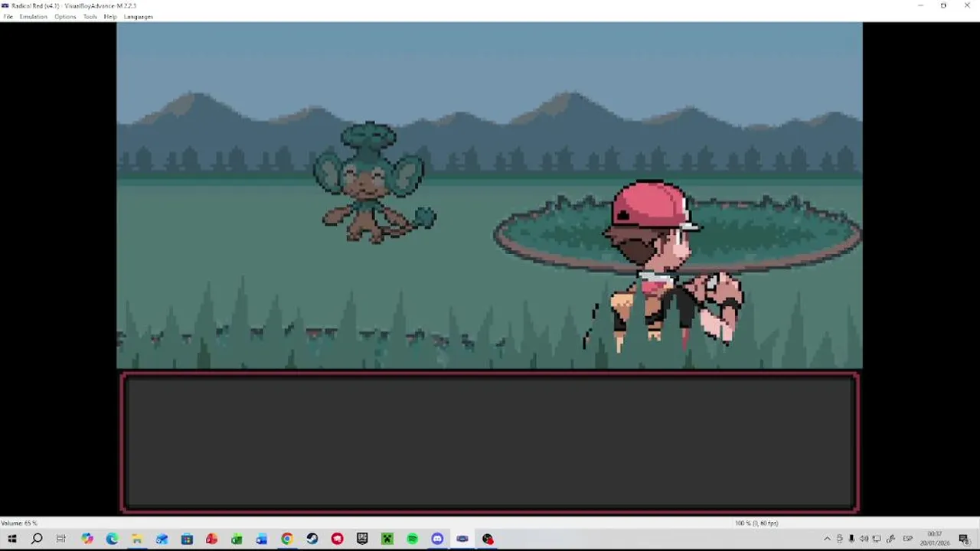Open network settings in the system tray
Viewport: 980px width, 551px height.
[x=877, y=539]
